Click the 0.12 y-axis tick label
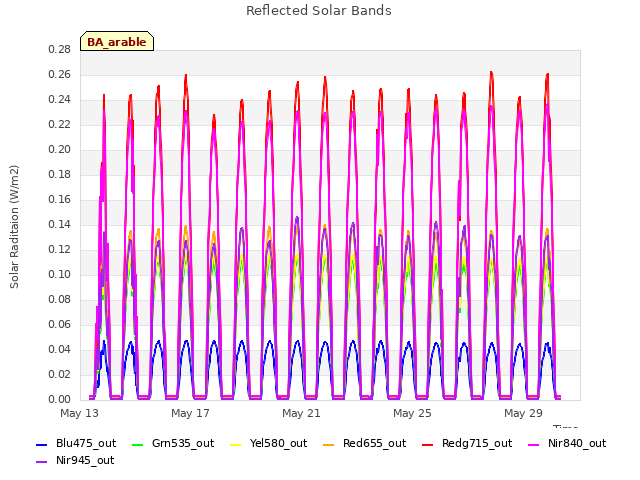This screenshot has height=480, width=640. [x=60, y=249]
